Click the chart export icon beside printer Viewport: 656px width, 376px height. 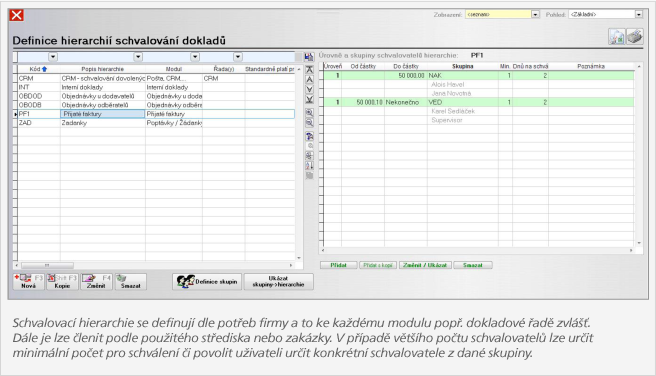617,37
